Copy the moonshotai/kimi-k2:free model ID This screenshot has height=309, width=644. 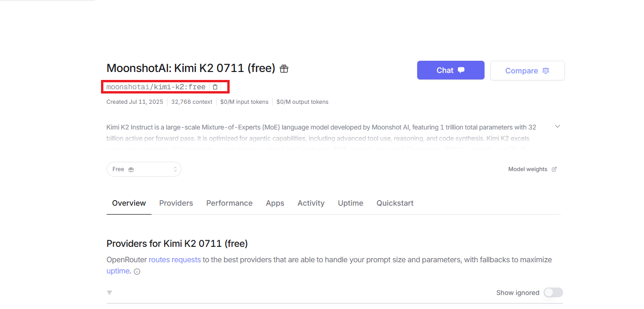215,87
